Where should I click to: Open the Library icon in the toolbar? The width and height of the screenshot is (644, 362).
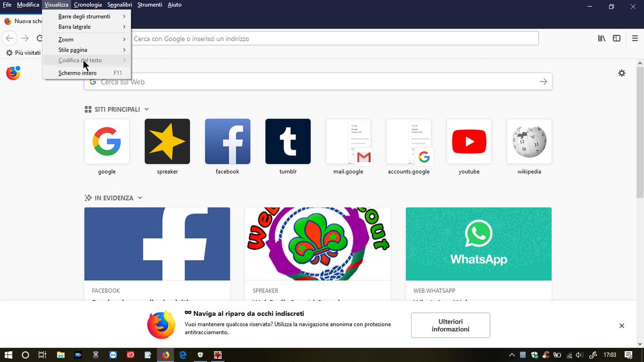pyautogui.click(x=602, y=39)
